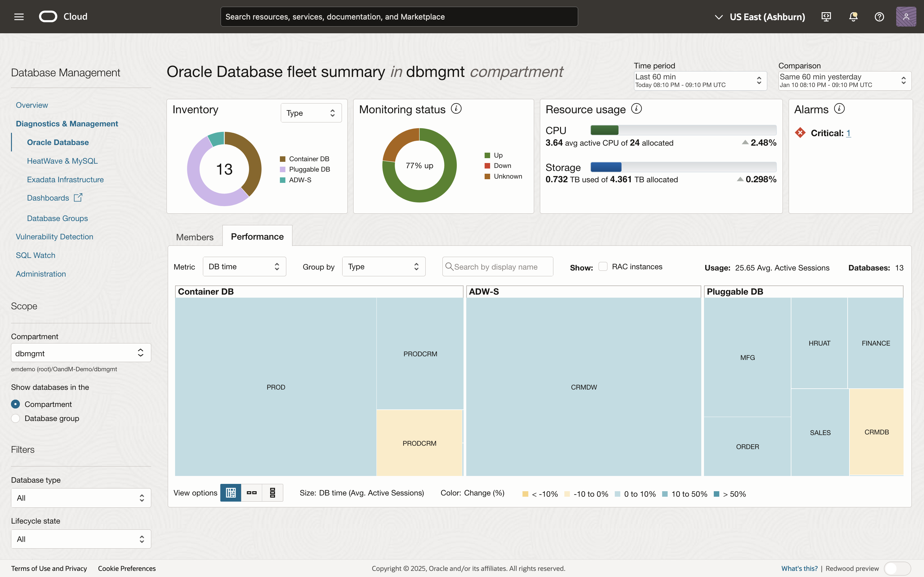Select the Database group radio button
This screenshot has height=577, width=924.
[15, 418]
